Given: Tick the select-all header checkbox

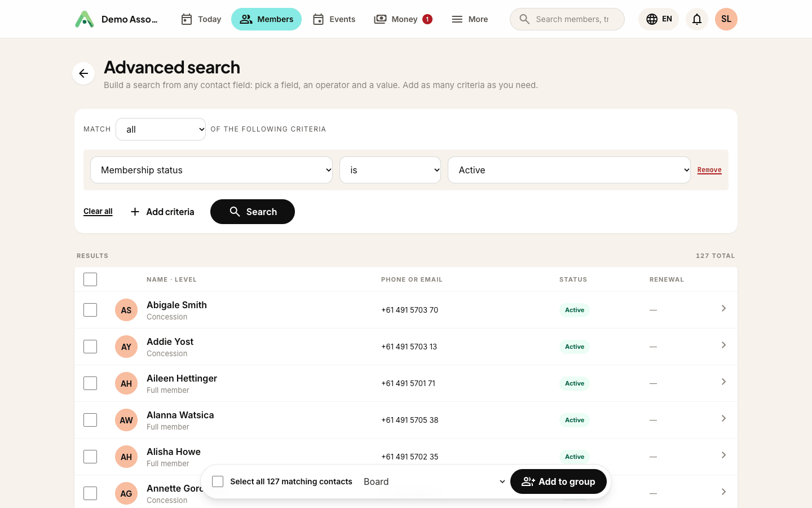Looking at the screenshot, I should coord(90,279).
